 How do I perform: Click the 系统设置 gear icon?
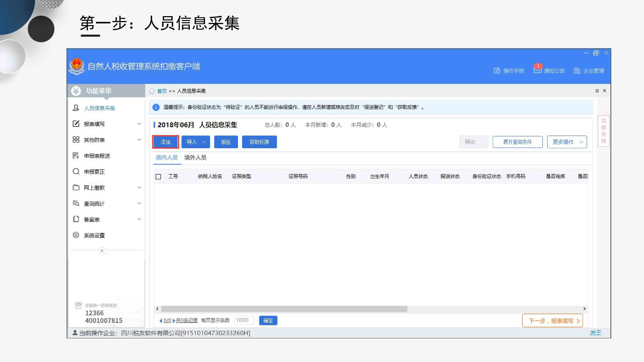(x=76, y=235)
